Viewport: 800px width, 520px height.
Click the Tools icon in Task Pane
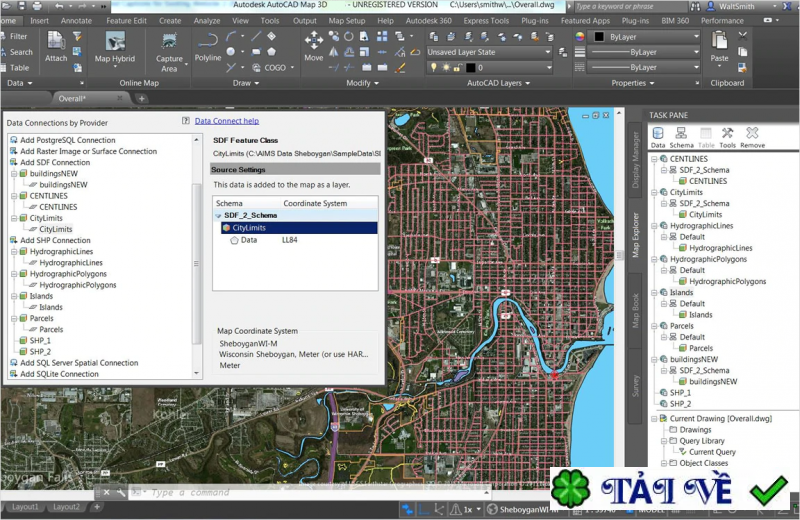click(728, 137)
